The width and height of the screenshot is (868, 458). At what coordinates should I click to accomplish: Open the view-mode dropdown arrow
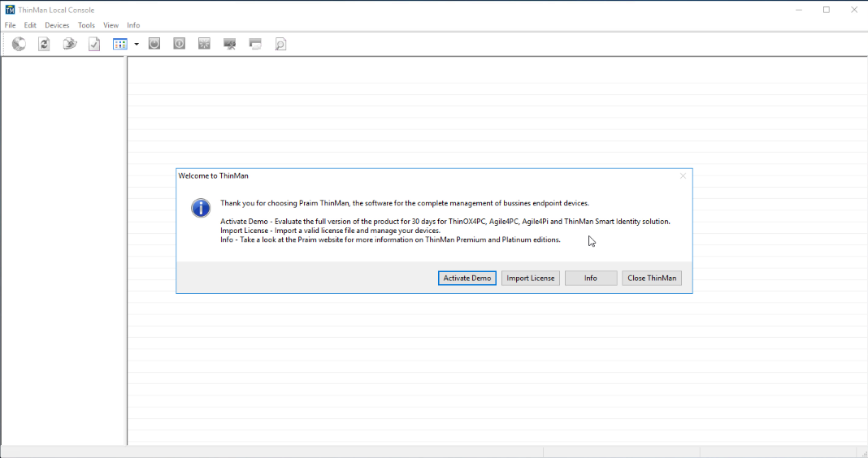click(137, 44)
